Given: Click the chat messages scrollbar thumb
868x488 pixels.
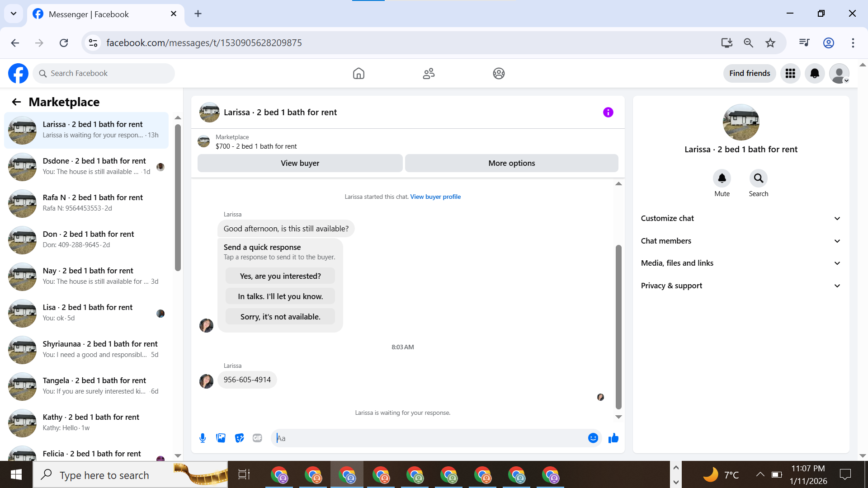Looking at the screenshot, I should [x=618, y=327].
